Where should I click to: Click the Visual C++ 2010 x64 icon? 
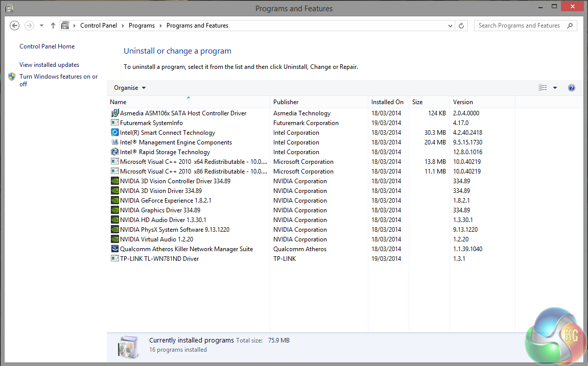point(115,161)
